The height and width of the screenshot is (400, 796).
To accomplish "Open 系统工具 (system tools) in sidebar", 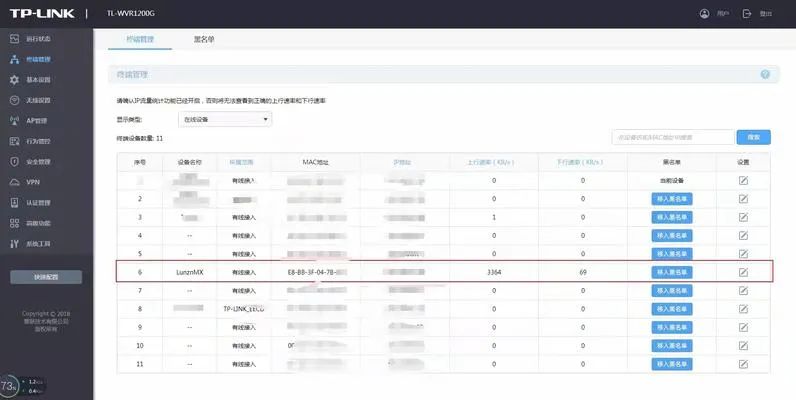I will click(30, 244).
